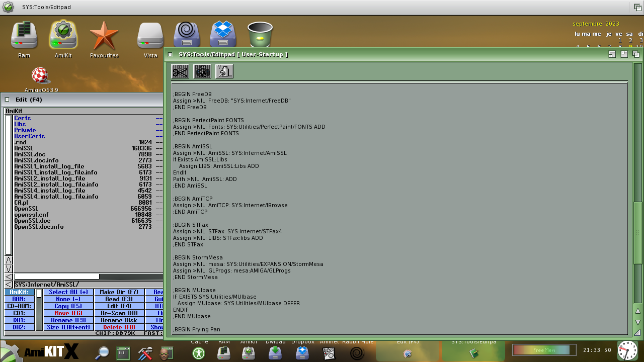
Task: Click the file list scroll down arrow
Action: 9,268
